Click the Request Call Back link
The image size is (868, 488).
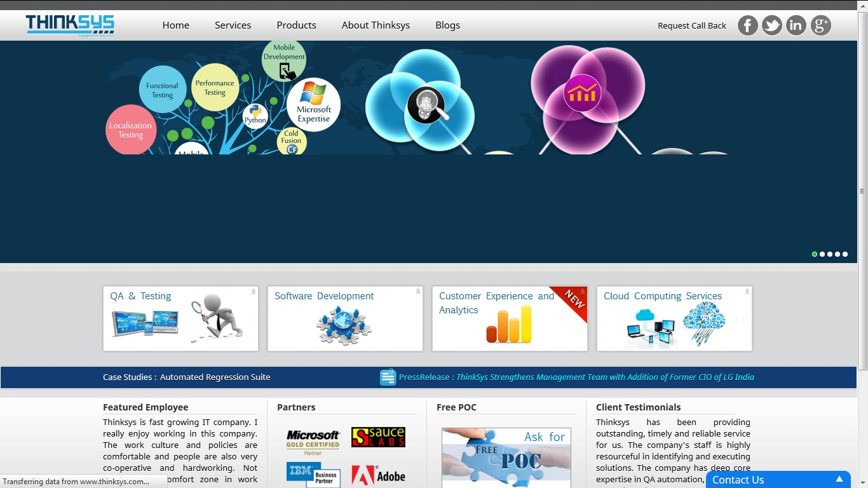point(692,25)
